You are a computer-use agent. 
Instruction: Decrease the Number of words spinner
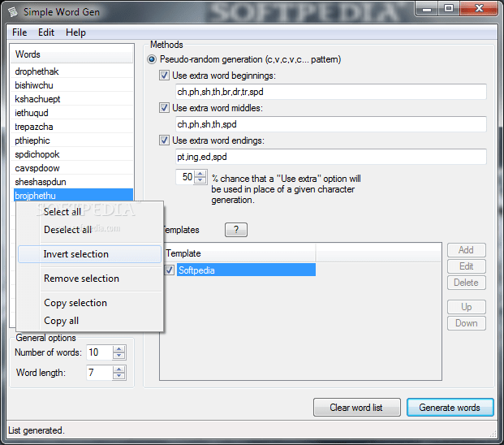[x=119, y=356]
